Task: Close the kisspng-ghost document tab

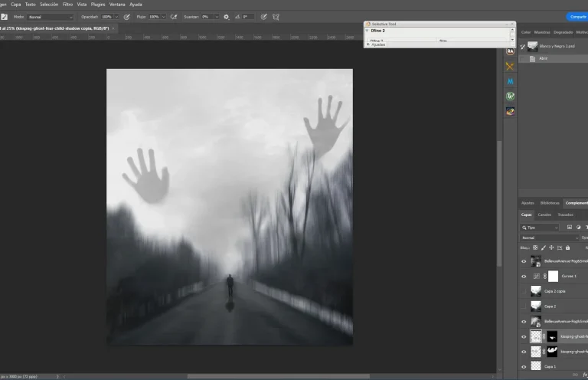Action: point(113,28)
